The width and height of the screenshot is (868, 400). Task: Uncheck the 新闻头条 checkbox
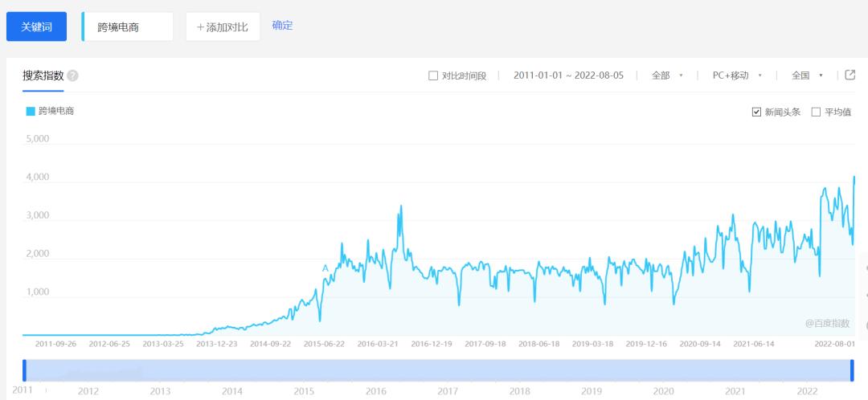[756, 112]
